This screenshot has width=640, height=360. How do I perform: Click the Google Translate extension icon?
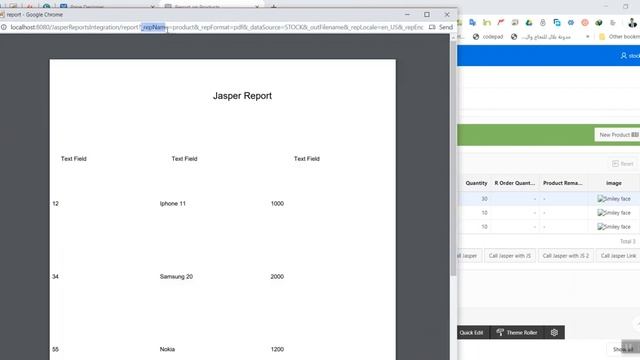(473, 22)
